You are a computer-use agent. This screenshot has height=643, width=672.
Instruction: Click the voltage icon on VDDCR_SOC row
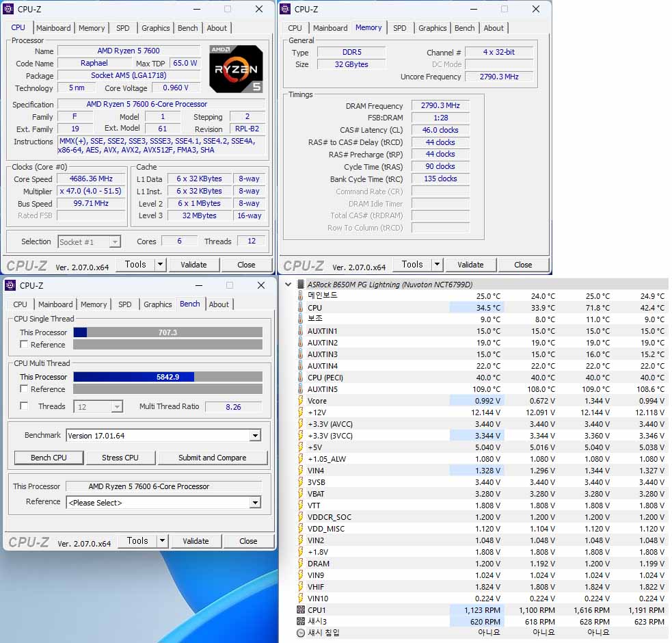click(300, 517)
